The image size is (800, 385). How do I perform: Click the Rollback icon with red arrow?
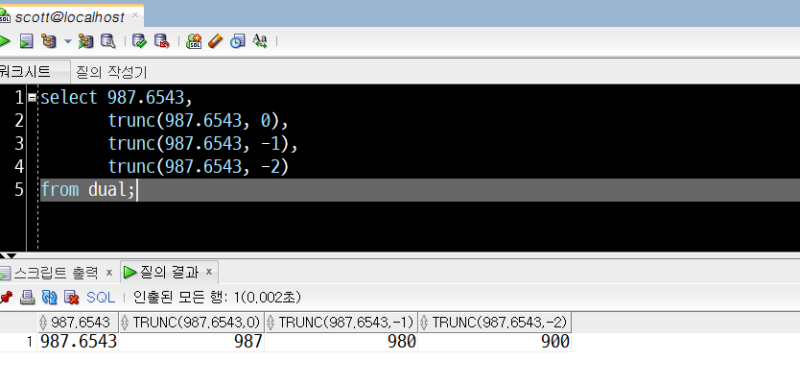[x=162, y=41]
